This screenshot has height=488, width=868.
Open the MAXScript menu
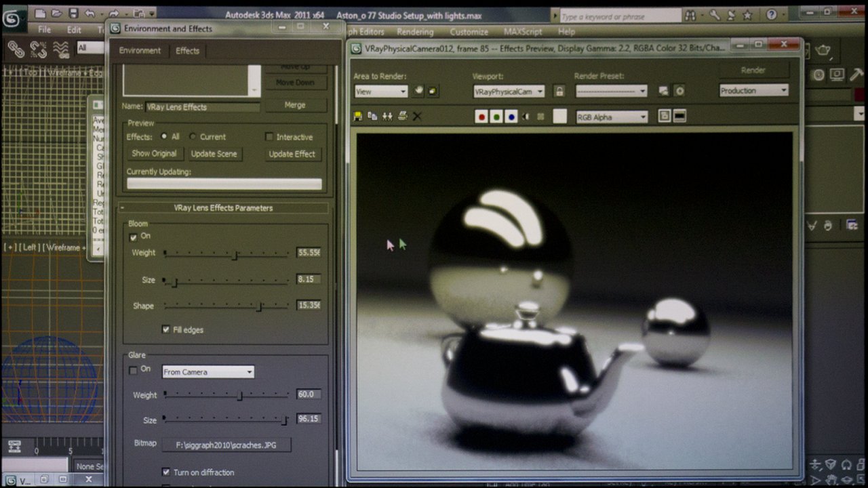click(522, 32)
